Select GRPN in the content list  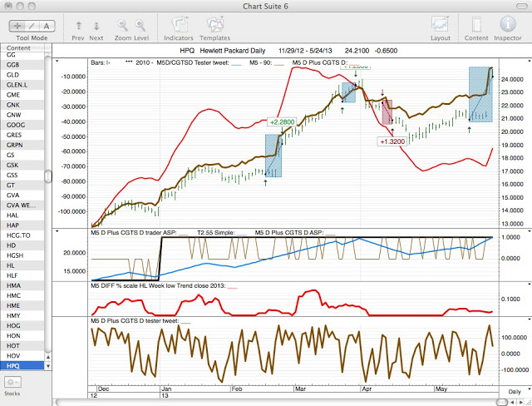point(22,145)
